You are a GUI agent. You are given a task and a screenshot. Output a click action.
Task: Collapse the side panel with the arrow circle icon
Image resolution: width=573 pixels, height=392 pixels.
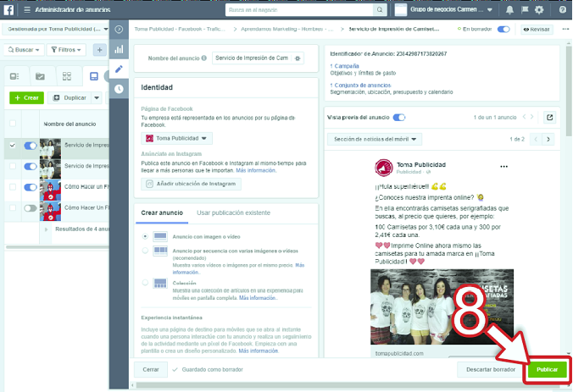pyautogui.click(x=119, y=30)
